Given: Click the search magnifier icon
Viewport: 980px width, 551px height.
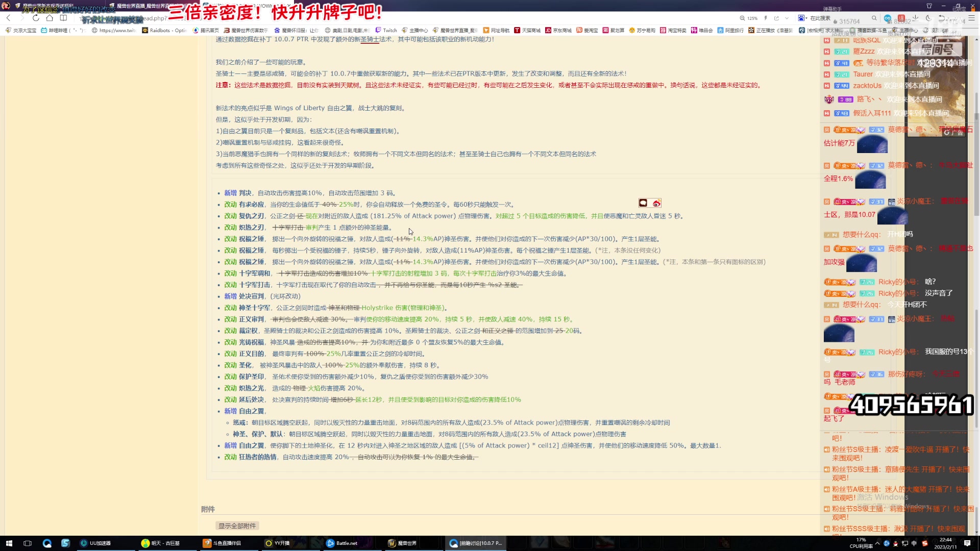Looking at the screenshot, I should (874, 18).
